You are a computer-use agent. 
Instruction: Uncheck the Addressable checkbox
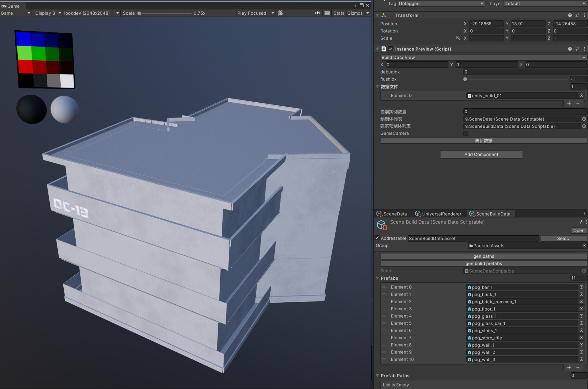pos(377,238)
